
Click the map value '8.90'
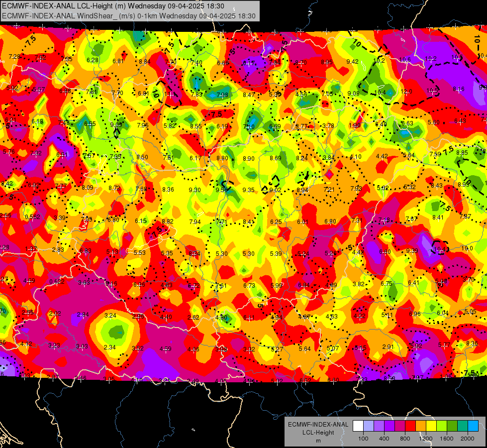point(249,159)
